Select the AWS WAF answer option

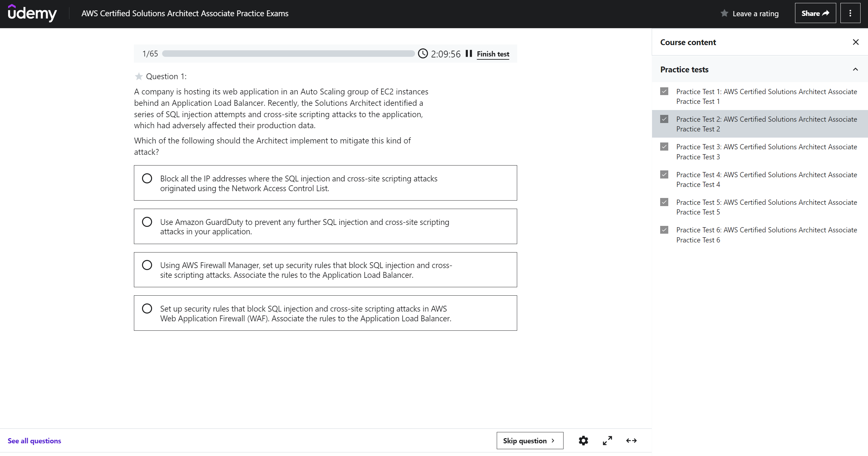tap(325, 313)
